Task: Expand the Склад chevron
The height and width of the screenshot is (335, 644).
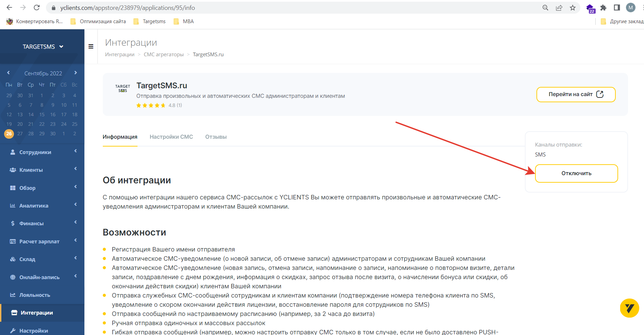Action: [x=76, y=258]
